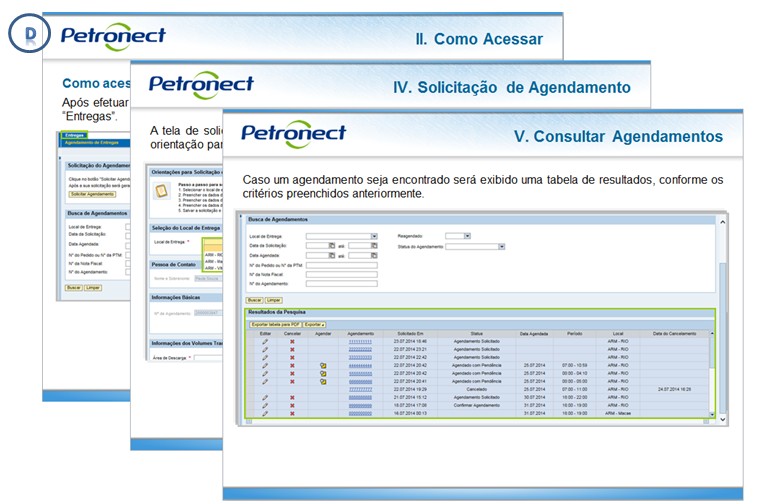Cancel appointment solicited 23.07.2014 18:46 via red X
The image size is (762, 504).
[292, 342]
